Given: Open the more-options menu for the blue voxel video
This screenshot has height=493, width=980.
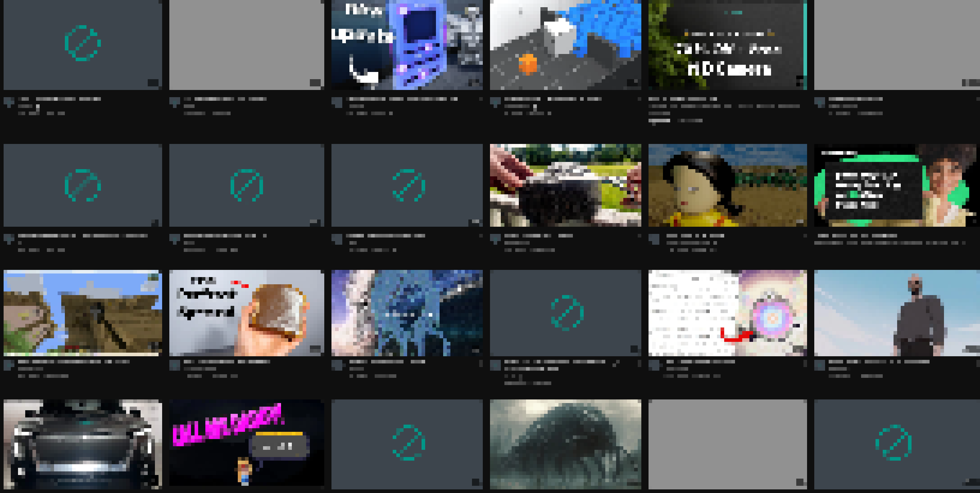Looking at the screenshot, I should (x=639, y=99).
